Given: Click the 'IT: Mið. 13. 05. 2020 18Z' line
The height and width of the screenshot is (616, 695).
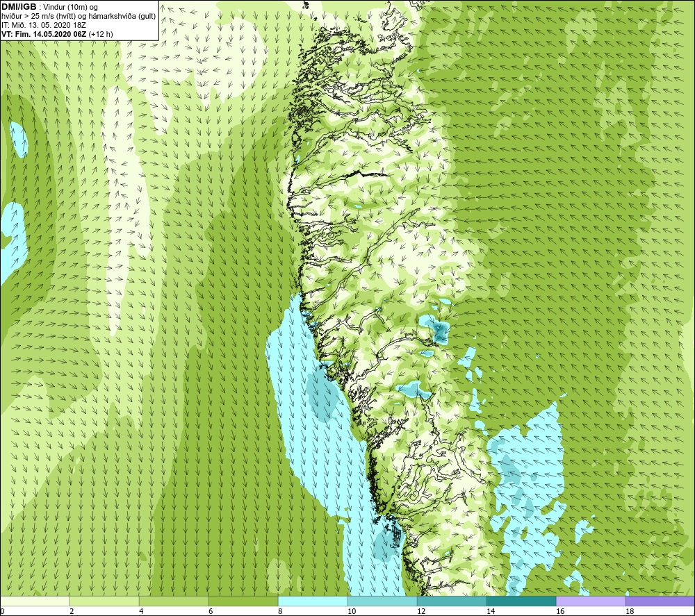Looking at the screenshot, I should pos(44,25).
